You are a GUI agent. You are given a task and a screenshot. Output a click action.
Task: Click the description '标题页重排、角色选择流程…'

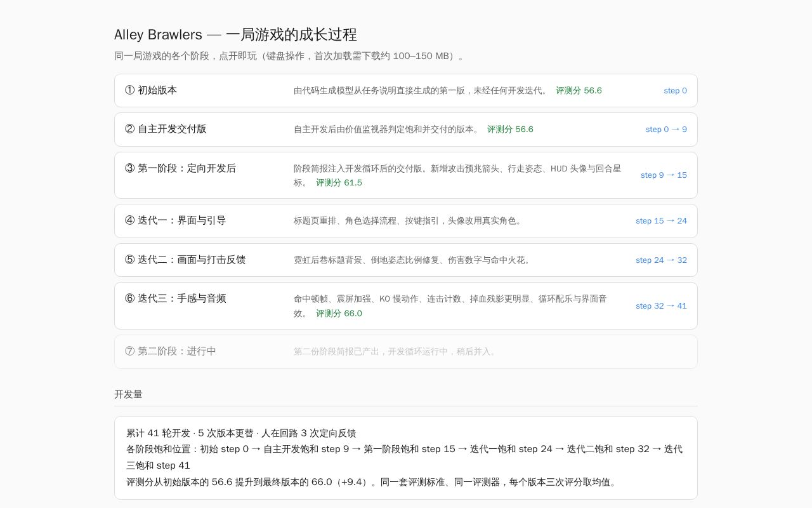coord(409,221)
